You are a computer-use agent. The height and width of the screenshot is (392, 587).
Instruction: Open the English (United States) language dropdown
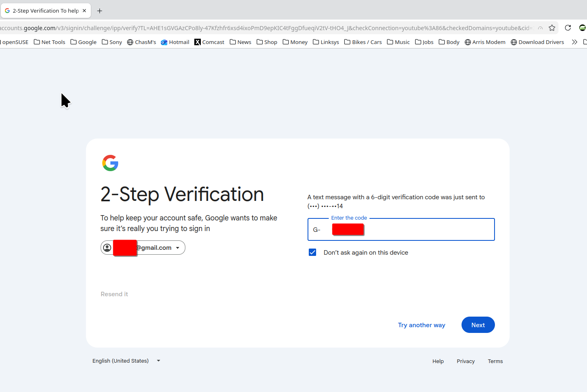126,361
